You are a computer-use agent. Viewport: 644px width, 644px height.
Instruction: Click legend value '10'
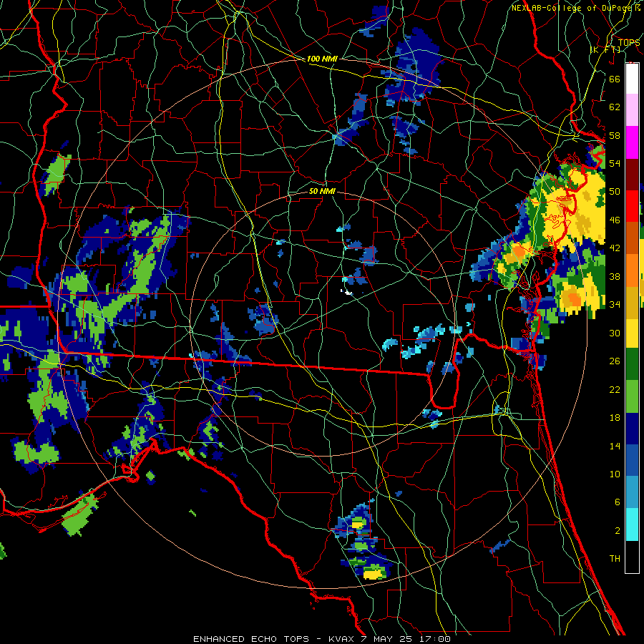615,474
